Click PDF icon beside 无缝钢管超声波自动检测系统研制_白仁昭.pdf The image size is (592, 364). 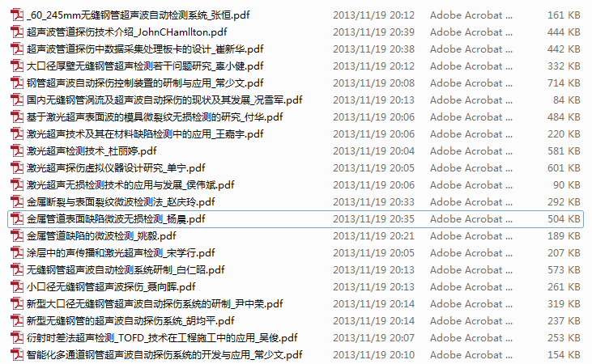pyautogui.click(x=17, y=269)
